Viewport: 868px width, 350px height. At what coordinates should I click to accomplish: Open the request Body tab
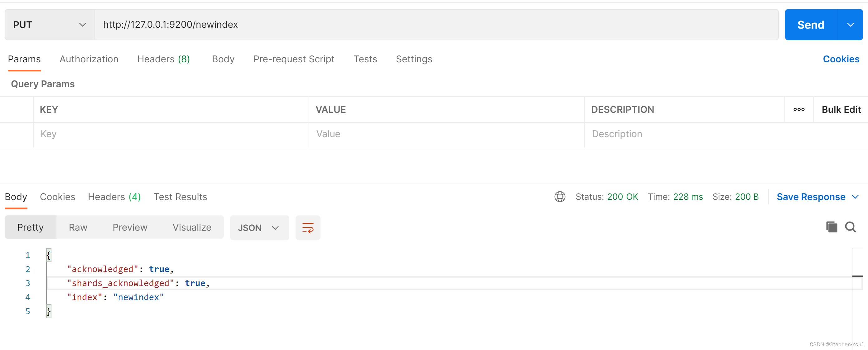tap(223, 59)
